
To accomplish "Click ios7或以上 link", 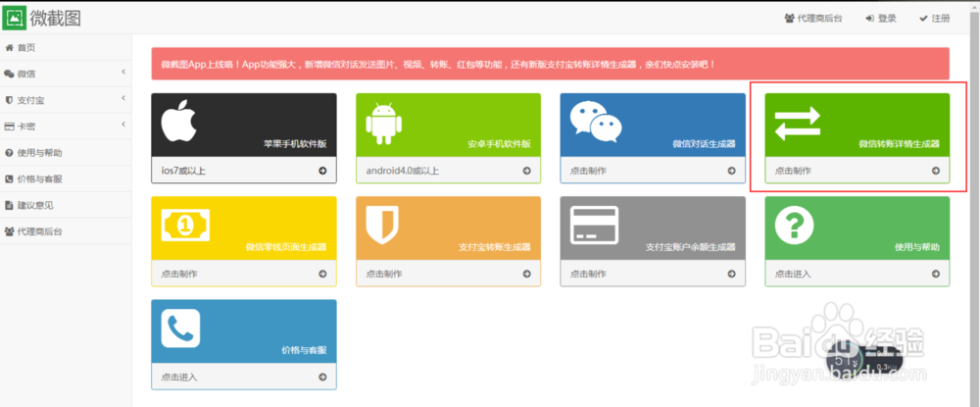I will coord(183,171).
